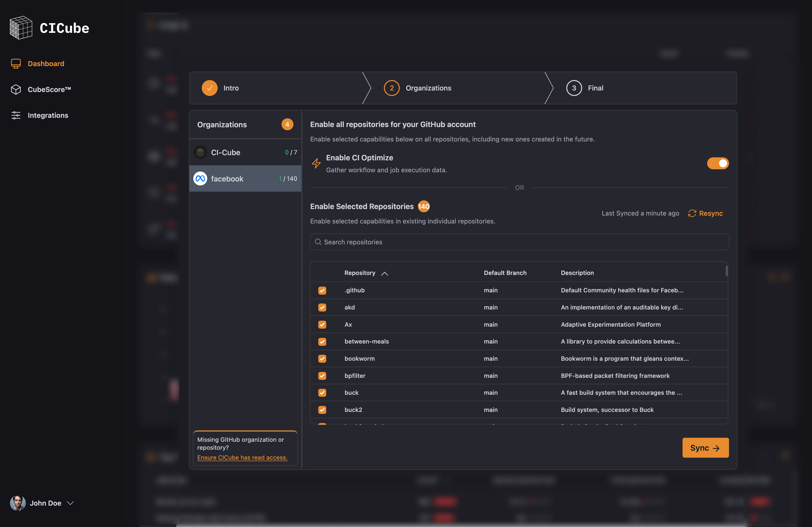Click the bpfilter repository name
This screenshot has width=812, height=527.
[355, 375]
